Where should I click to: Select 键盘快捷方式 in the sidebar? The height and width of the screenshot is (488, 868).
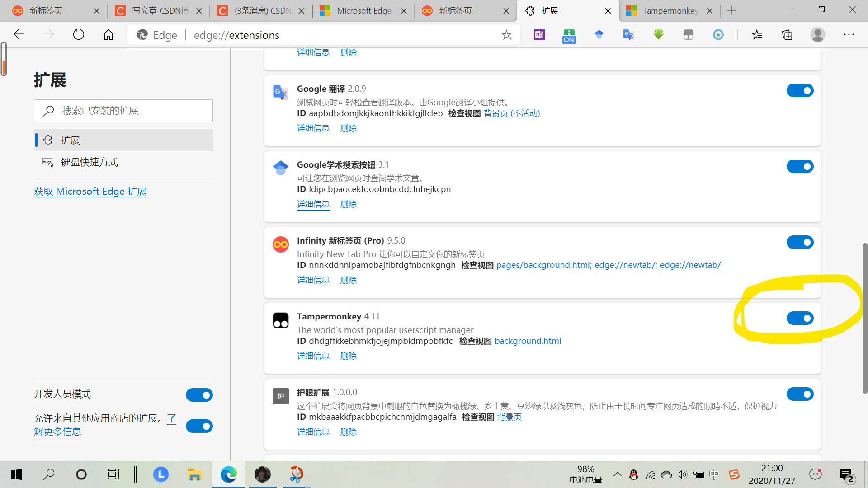coord(89,162)
